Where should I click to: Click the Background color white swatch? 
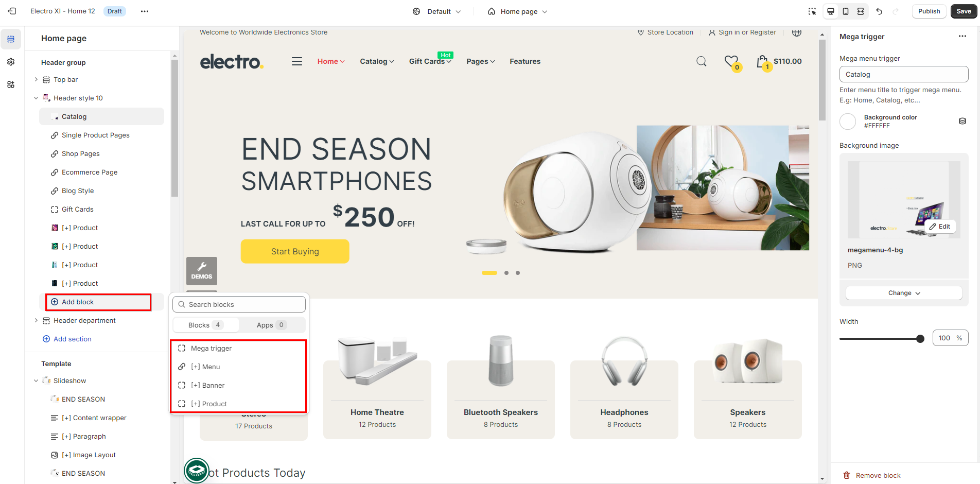(848, 122)
